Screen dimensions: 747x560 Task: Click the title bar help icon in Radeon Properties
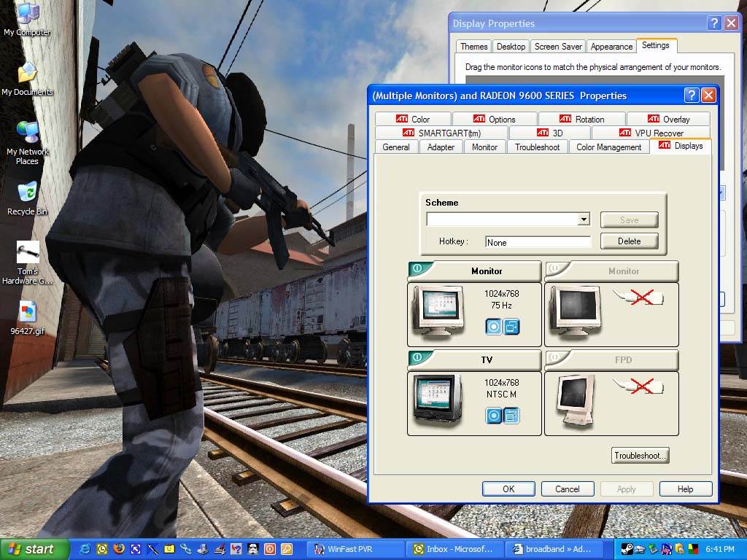pyautogui.click(x=692, y=96)
